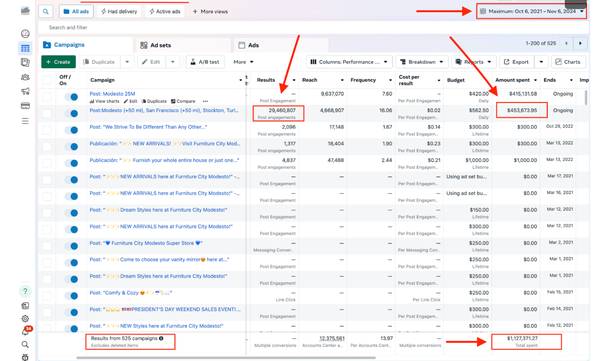Click the info icon beside Results from 525 campaigns
The width and height of the screenshot is (600, 361).
point(161,338)
